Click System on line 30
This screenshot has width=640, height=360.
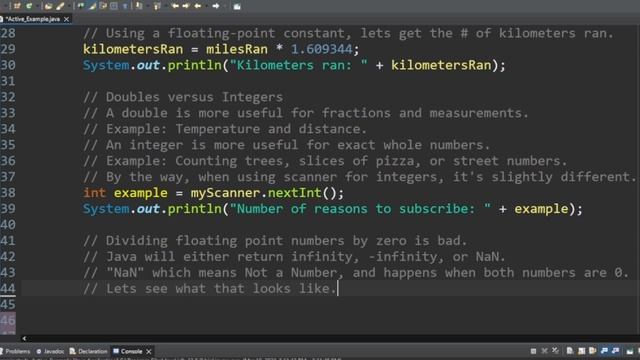106,65
